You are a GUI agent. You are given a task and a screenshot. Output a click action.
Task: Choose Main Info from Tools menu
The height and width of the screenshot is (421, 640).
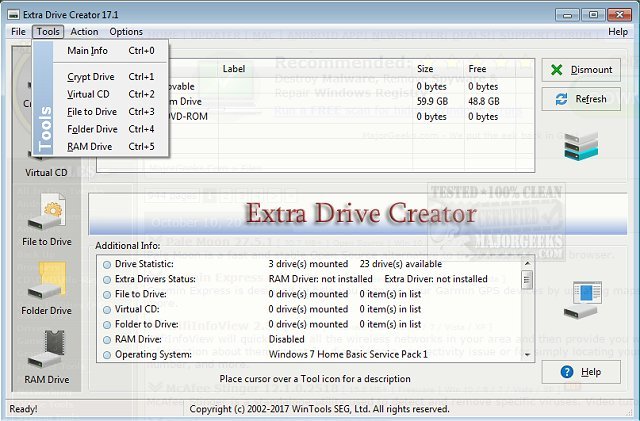[111, 51]
